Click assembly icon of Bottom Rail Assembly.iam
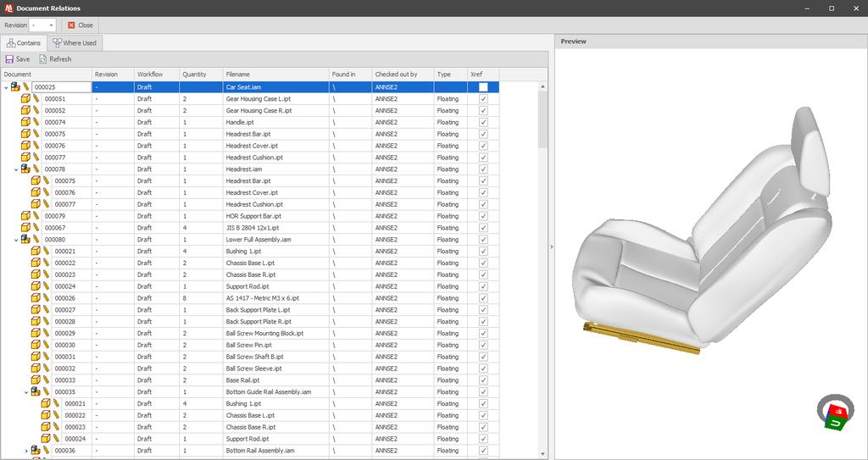This screenshot has height=460, width=868. click(36, 450)
